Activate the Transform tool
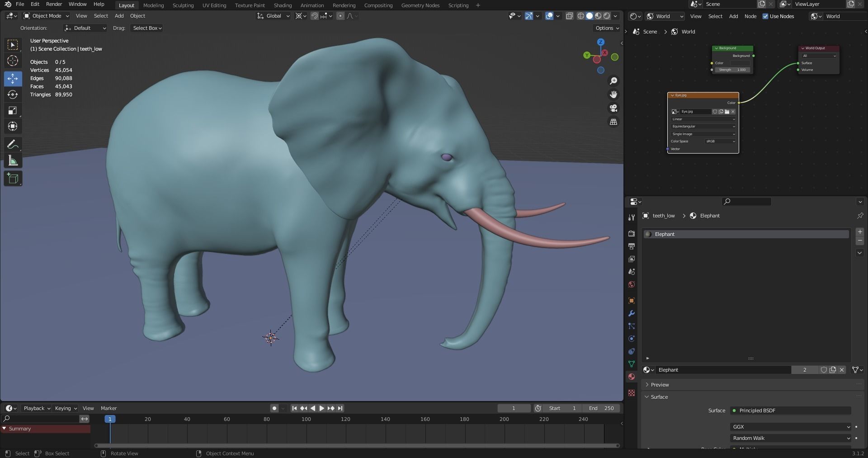The height and width of the screenshot is (458, 868). point(13,127)
